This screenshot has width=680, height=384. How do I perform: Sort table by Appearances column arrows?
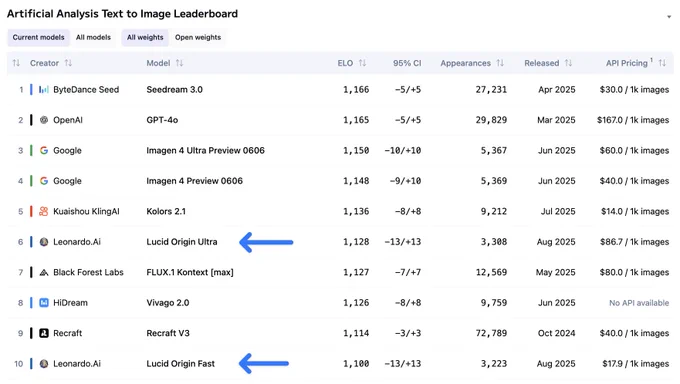500,63
